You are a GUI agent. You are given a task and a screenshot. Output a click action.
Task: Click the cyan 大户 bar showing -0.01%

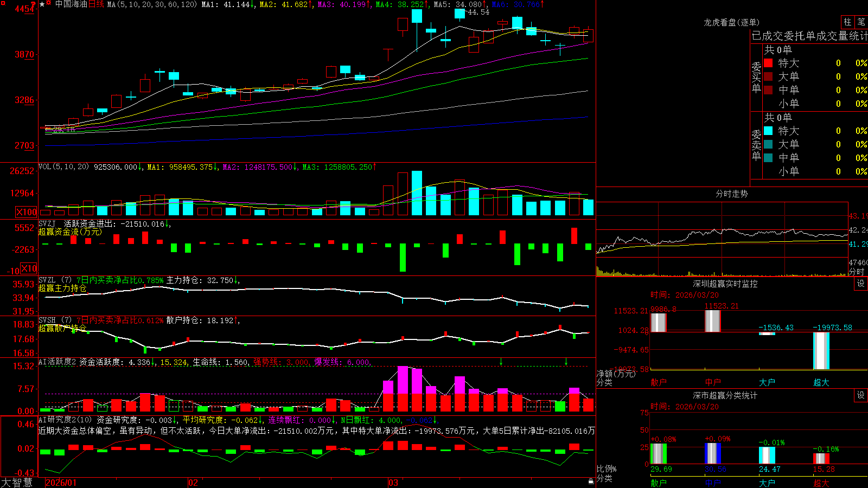(x=767, y=455)
